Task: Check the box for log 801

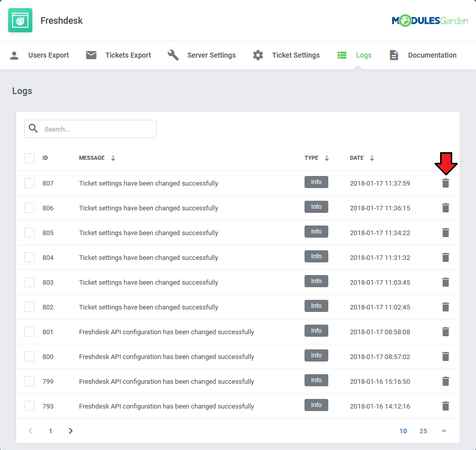Action: pos(29,332)
